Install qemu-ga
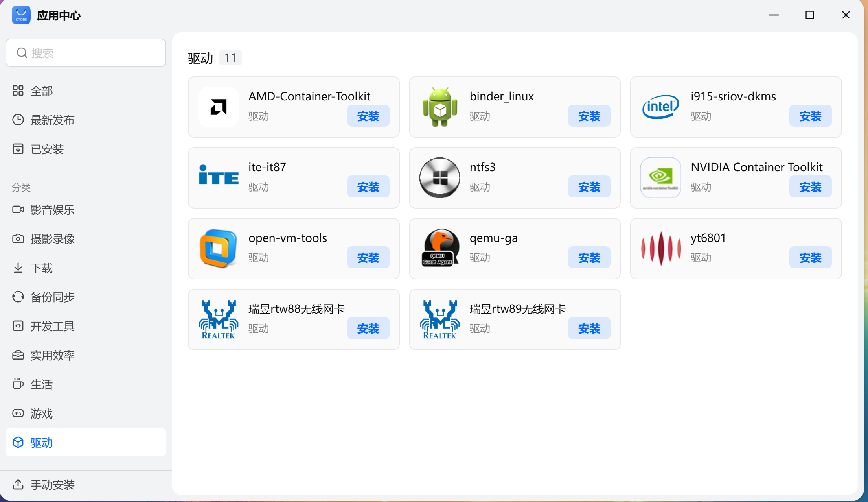Image resolution: width=868 pixels, height=502 pixels. 589,257
